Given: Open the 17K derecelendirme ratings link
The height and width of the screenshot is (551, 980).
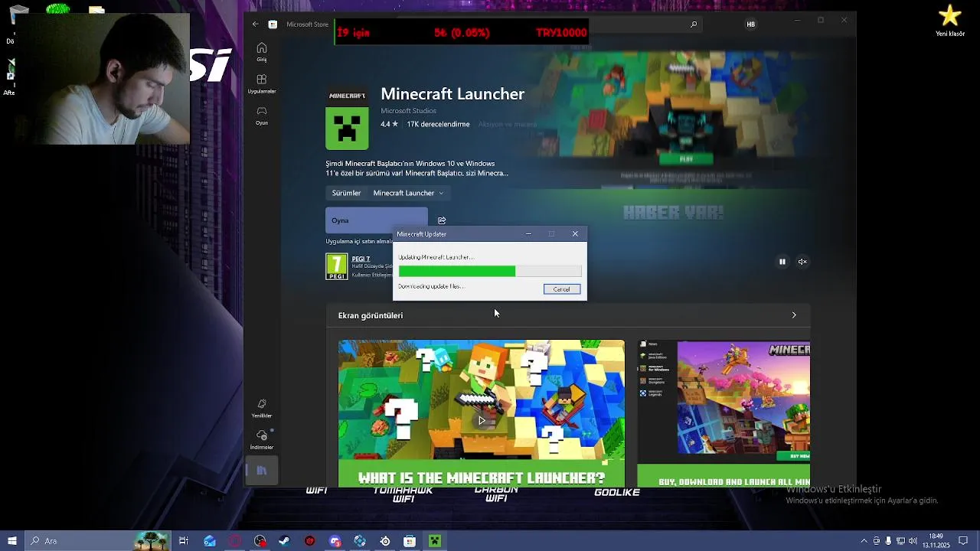Looking at the screenshot, I should pyautogui.click(x=438, y=124).
